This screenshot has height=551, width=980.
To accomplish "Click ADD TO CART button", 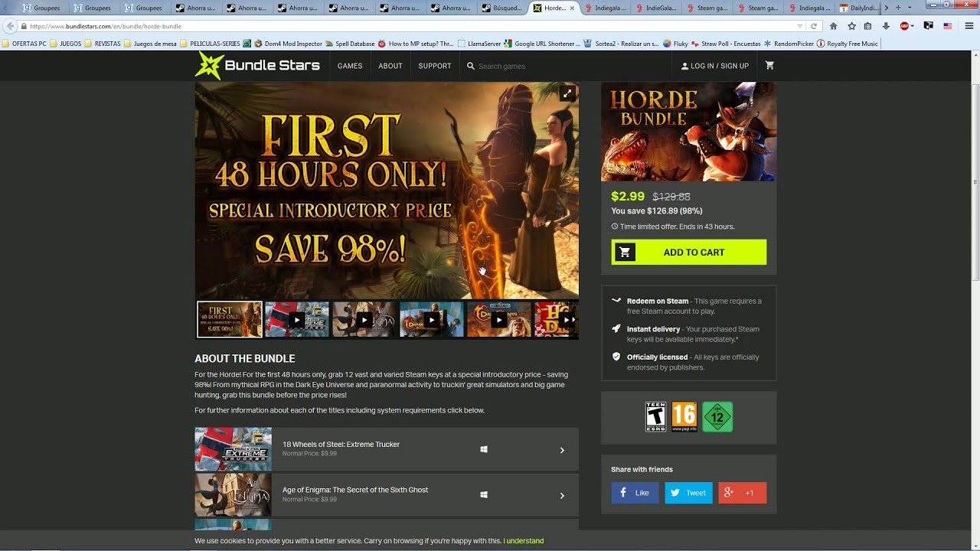I will pos(689,253).
